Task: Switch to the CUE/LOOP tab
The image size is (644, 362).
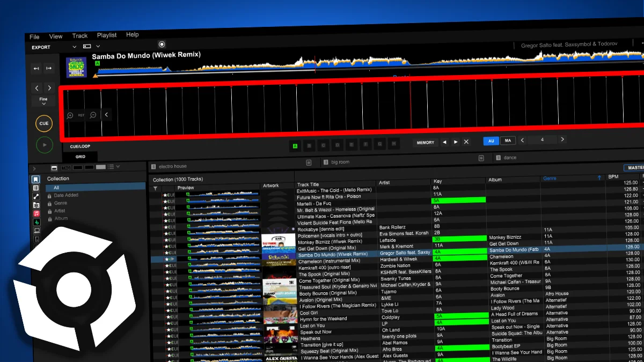Action: 80,146
